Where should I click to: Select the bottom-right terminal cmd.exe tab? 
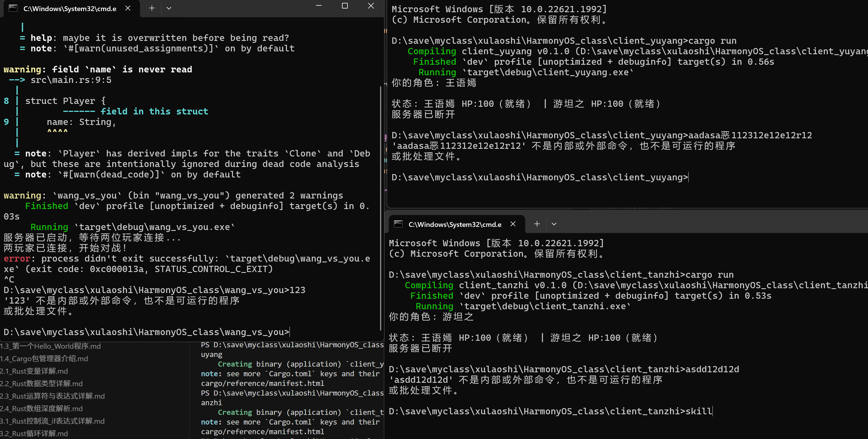point(455,224)
